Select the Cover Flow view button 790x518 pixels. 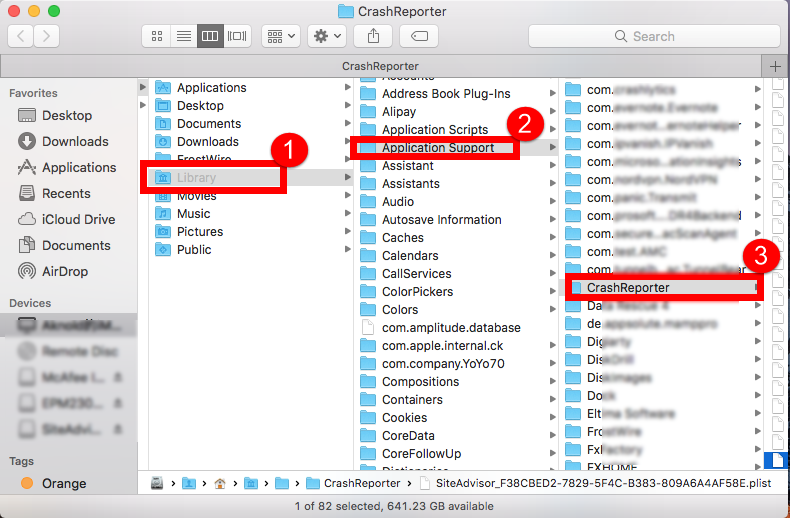[237, 36]
